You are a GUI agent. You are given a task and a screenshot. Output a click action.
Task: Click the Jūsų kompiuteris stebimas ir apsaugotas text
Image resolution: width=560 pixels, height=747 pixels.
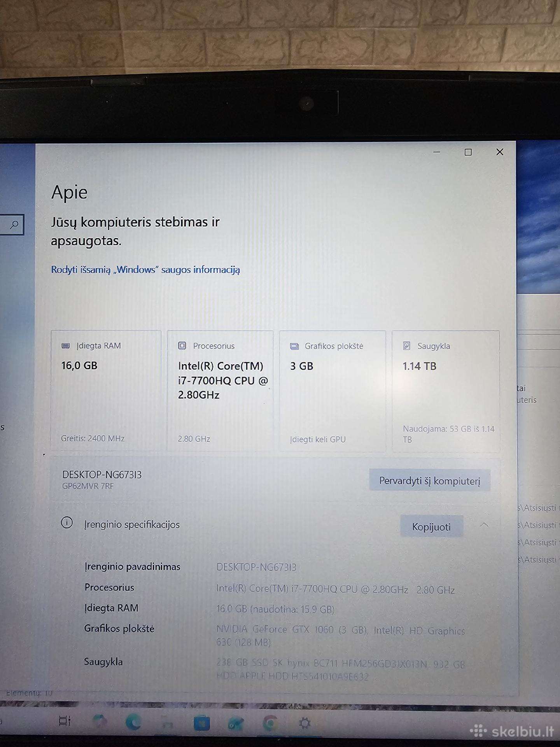135,231
